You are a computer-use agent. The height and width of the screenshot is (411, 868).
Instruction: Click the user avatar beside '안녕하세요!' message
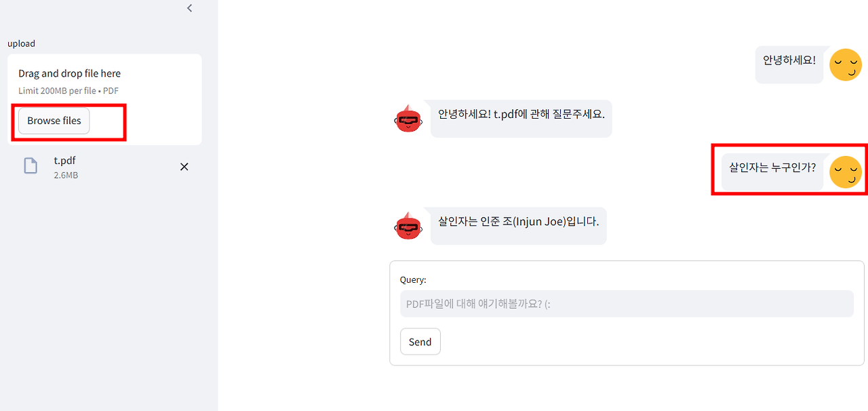(x=846, y=64)
